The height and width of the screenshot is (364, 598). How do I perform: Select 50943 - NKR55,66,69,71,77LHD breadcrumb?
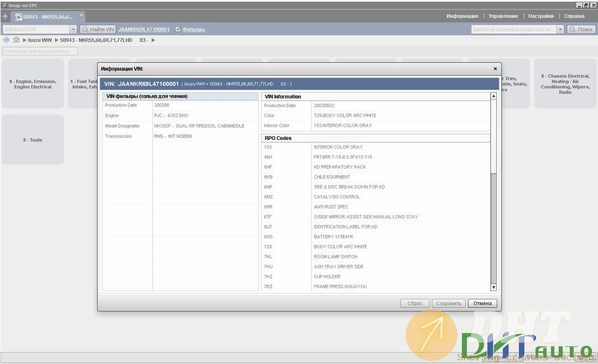[x=96, y=40]
